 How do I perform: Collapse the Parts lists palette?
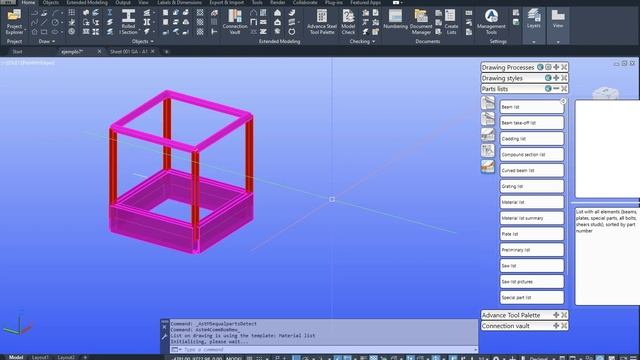tap(556, 88)
